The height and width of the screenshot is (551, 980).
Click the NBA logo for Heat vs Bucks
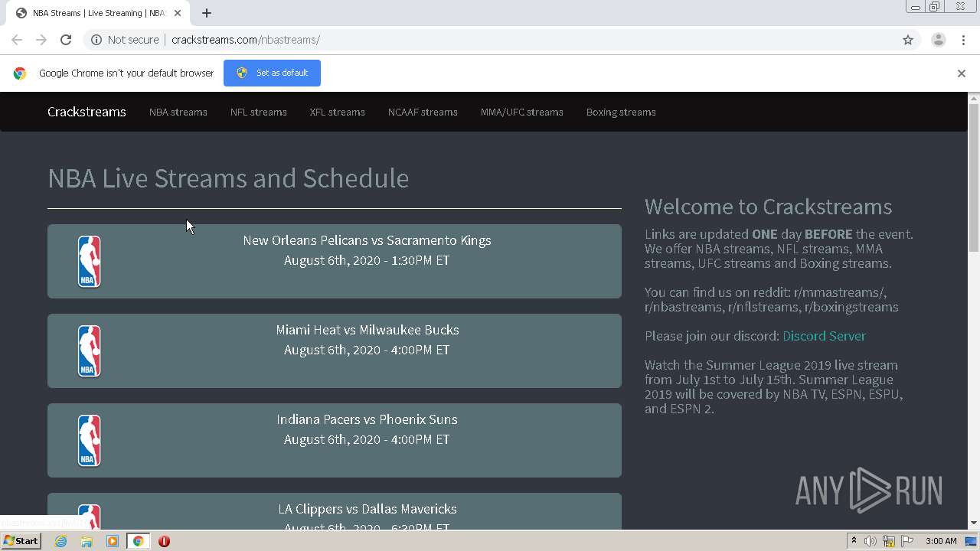(x=89, y=350)
